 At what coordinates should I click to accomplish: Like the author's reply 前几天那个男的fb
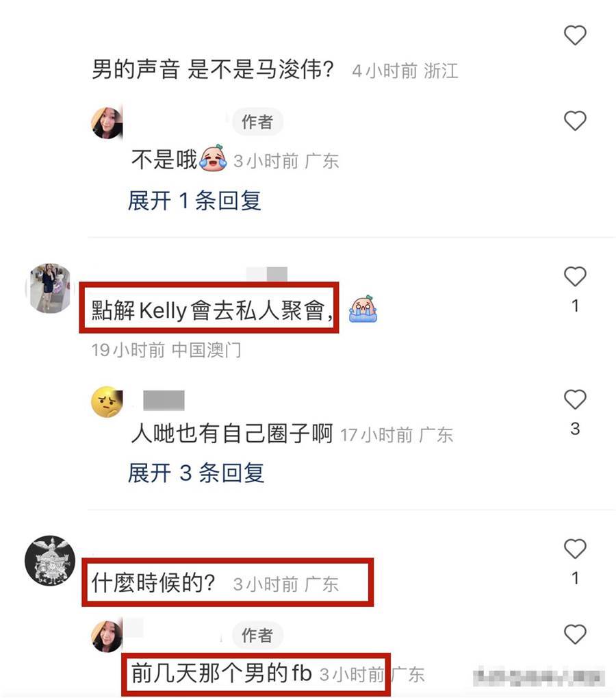pos(575,634)
